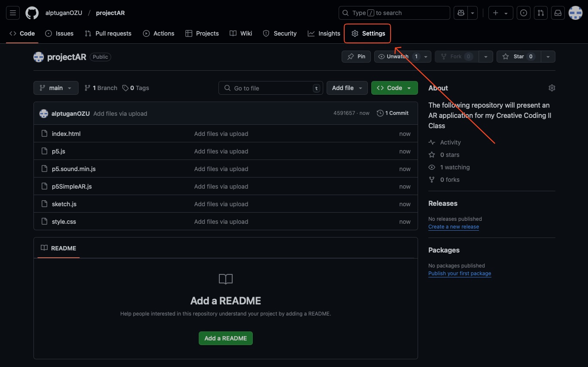The height and width of the screenshot is (367, 588).
Task: Open the Star lists dropdown arrow
Action: 548,57
